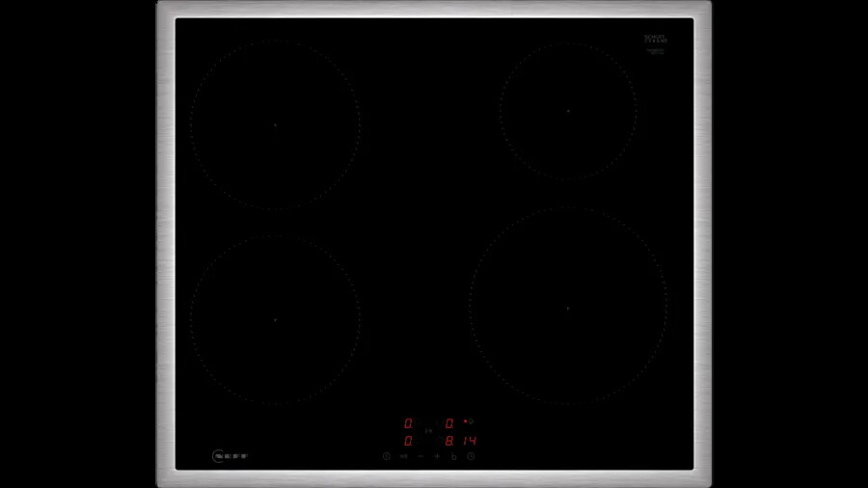Select the top-right zone power digit
The width and height of the screenshot is (868, 488).
(x=449, y=423)
